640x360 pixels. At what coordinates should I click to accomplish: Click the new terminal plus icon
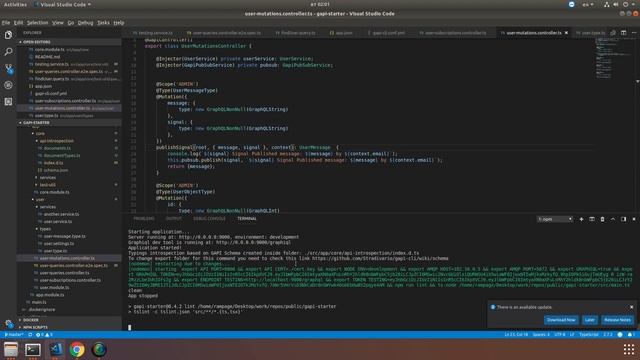(581, 219)
